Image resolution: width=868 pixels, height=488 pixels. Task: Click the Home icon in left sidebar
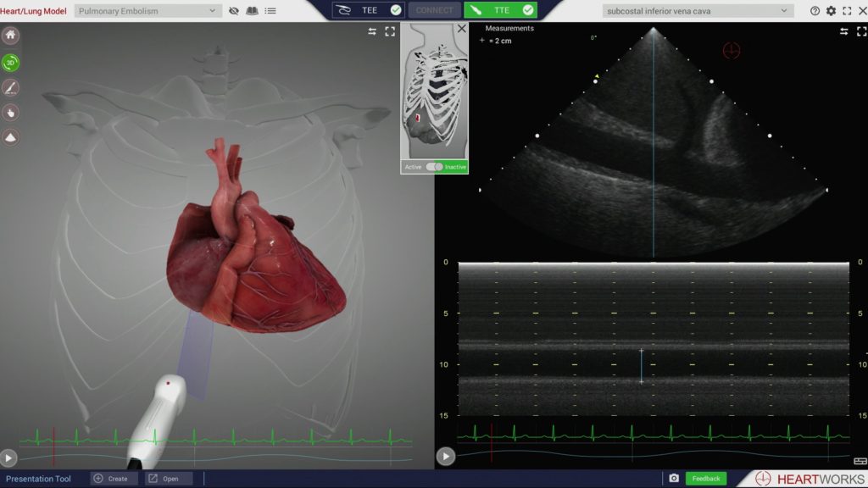click(11, 36)
